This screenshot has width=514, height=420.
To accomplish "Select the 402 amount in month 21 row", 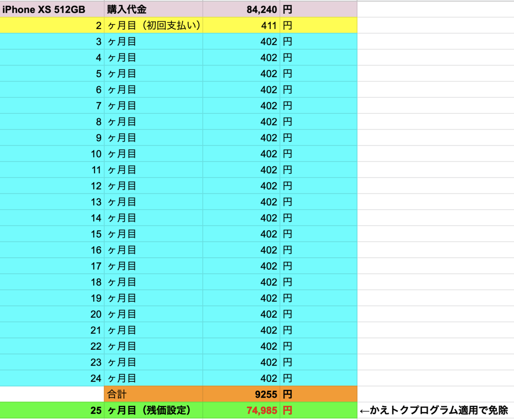I will tap(242, 331).
